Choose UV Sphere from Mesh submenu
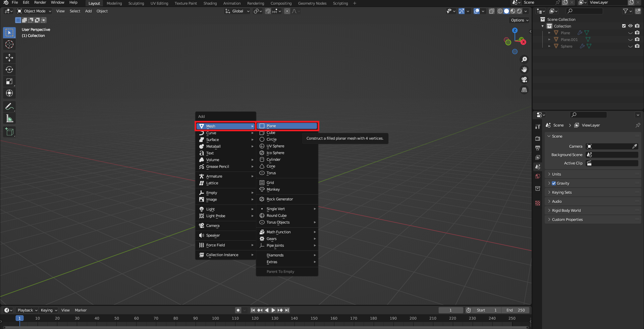Viewport: 644px width, 329px height. click(x=287, y=146)
